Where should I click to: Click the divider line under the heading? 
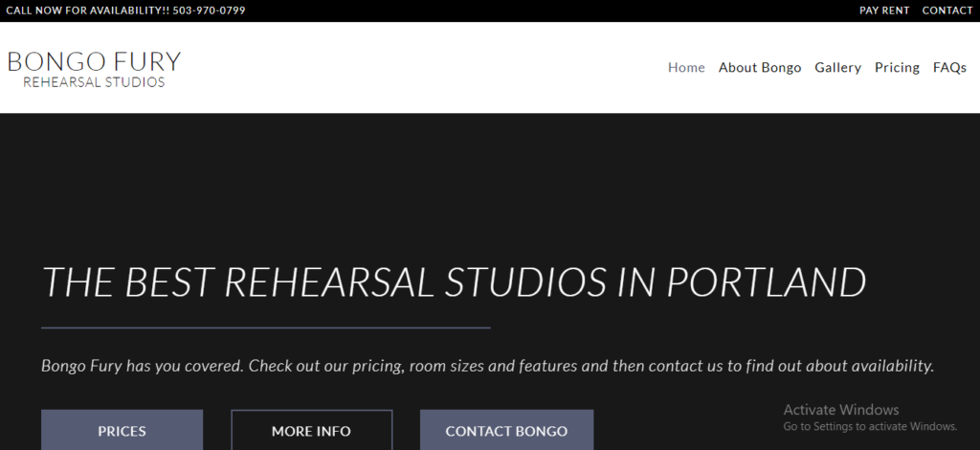[x=266, y=327]
